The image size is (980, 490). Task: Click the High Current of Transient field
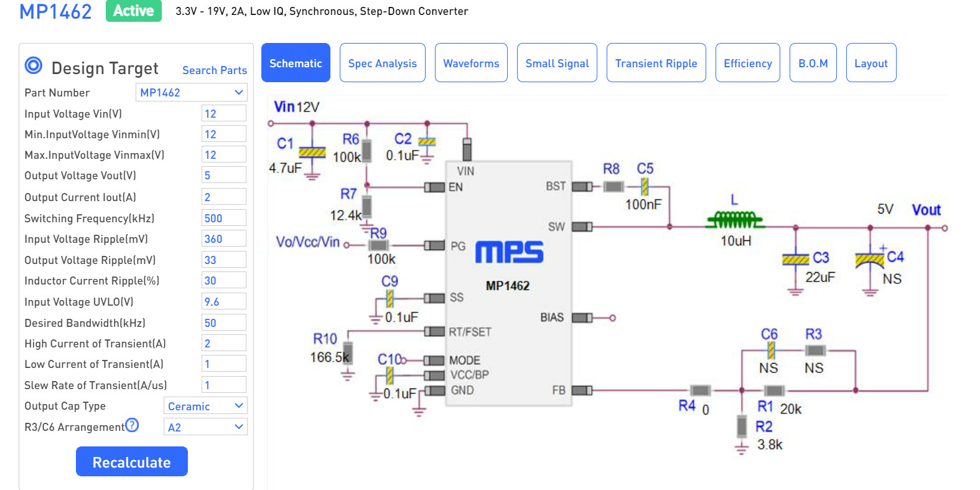pyautogui.click(x=224, y=343)
